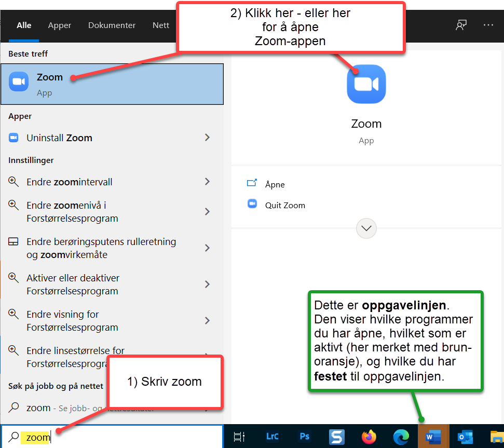
Task: Click the search box containing zoom
Action: pyautogui.click(x=112, y=437)
